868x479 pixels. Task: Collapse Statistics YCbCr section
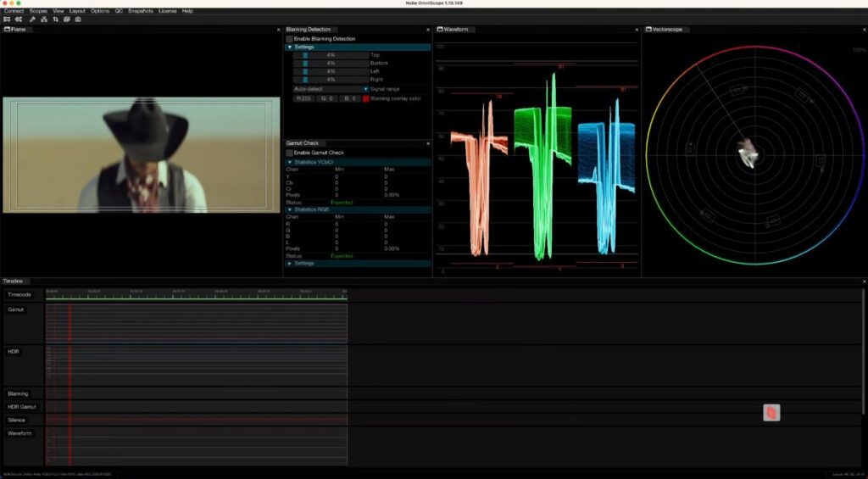click(290, 162)
